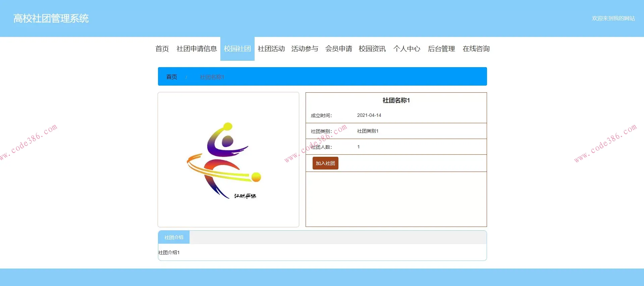The image size is (644, 286).
Task: Click the 欢迎来到我的网站 header text
Action: (x=613, y=18)
